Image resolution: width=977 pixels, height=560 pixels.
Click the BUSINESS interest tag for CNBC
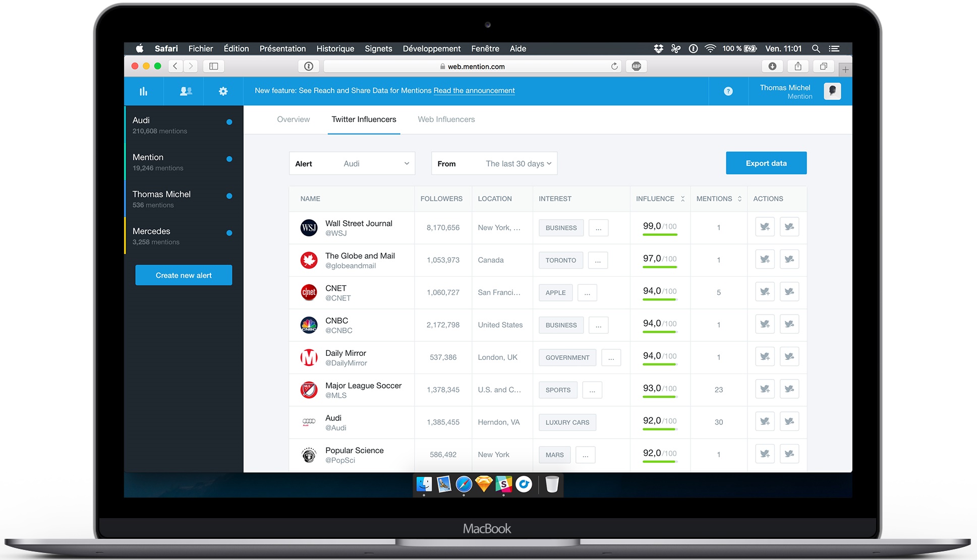pyautogui.click(x=561, y=325)
